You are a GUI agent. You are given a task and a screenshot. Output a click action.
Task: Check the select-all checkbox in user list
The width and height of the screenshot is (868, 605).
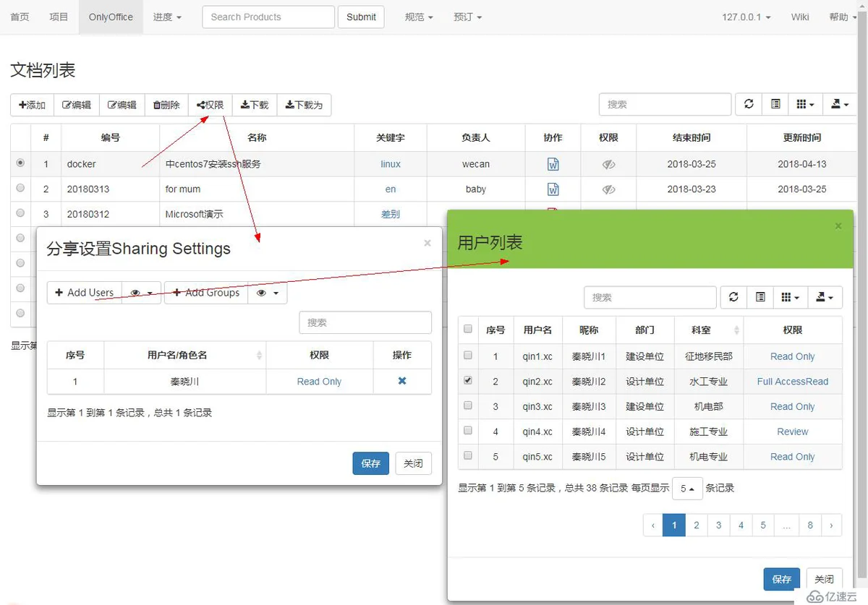[x=468, y=329]
